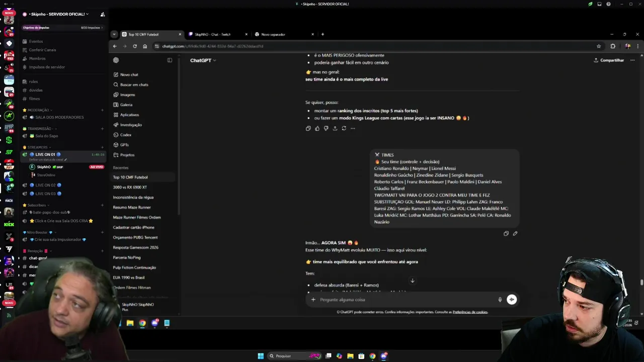Click the scroll-to-bottom arrow button
This screenshot has width=644, height=362.
pos(413,281)
